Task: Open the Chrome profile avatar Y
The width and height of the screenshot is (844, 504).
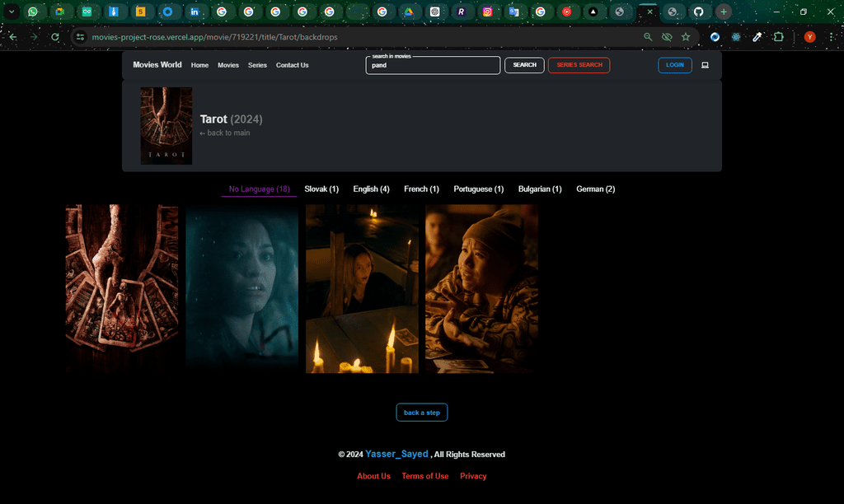Action: coord(809,37)
